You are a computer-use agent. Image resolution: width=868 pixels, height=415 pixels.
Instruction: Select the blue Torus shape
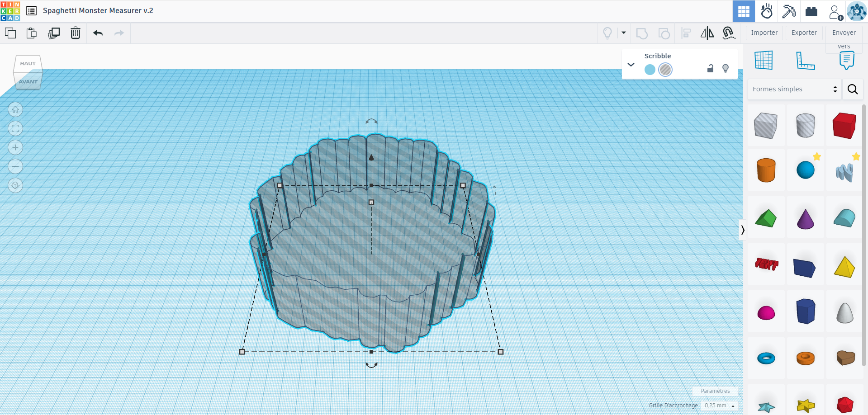(766, 358)
